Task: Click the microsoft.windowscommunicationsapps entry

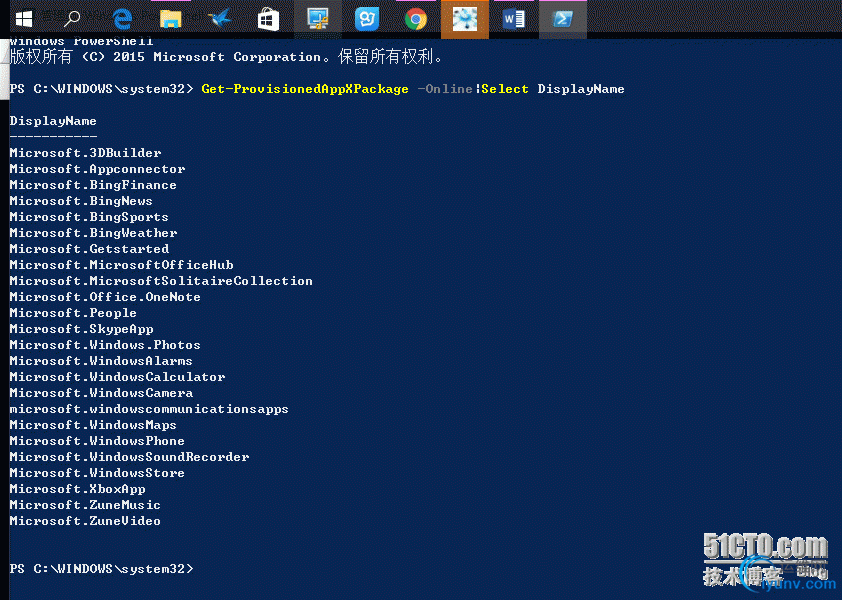Action: (149, 410)
